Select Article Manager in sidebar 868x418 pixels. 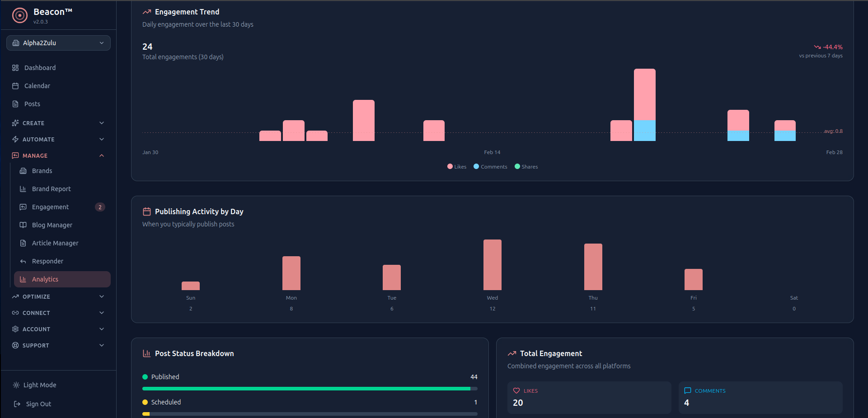pos(54,243)
